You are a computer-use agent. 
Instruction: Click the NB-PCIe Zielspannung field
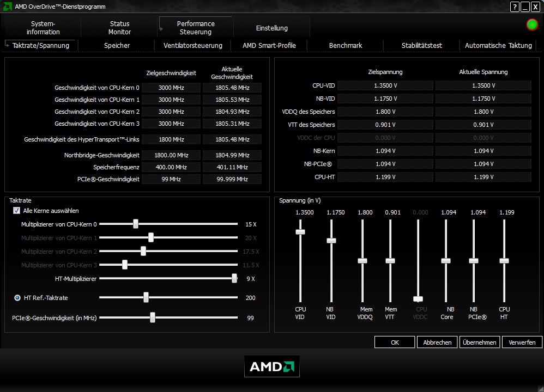385,164
